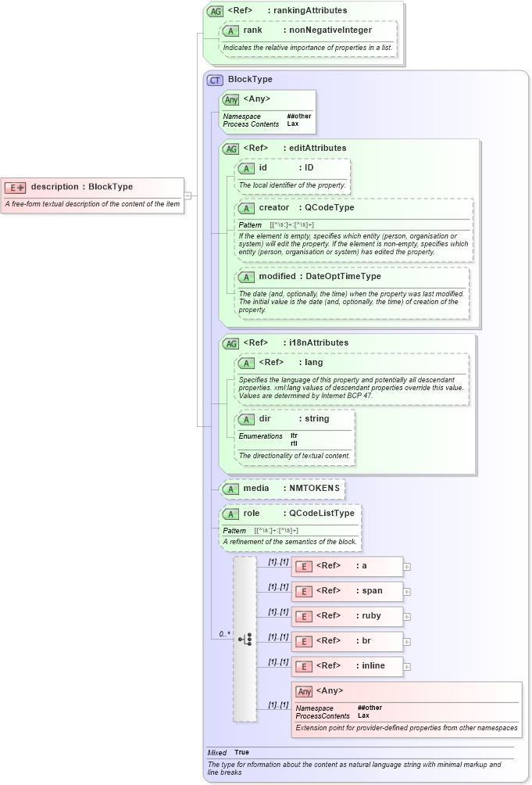The image size is (532, 785).
Task: Expand the span element reference
Action: (407, 592)
